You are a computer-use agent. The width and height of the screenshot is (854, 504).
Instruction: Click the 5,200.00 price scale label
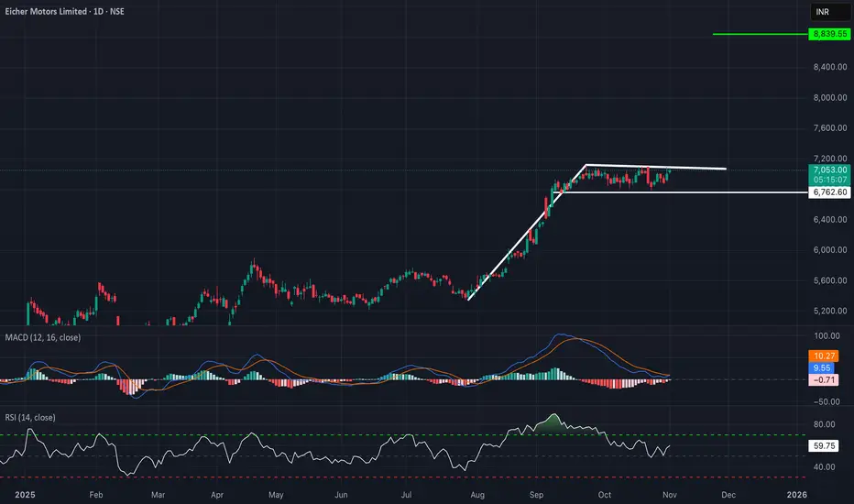830,312
